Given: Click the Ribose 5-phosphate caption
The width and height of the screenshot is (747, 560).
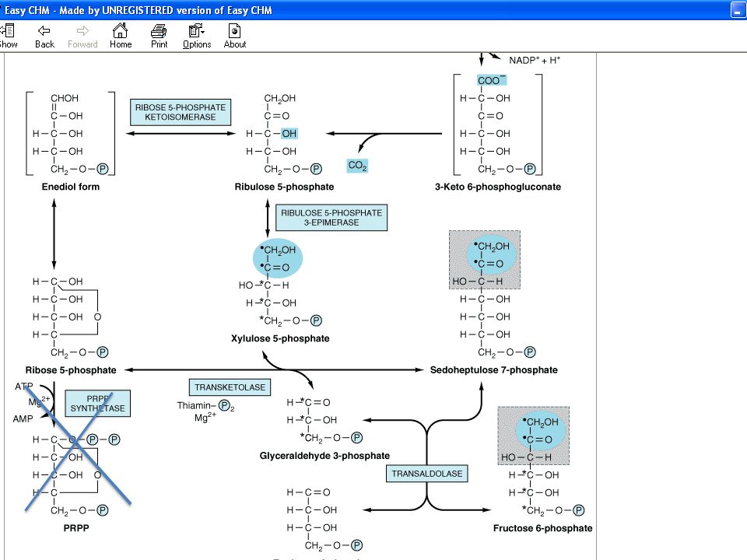Looking at the screenshot, I should coord(71,370).
